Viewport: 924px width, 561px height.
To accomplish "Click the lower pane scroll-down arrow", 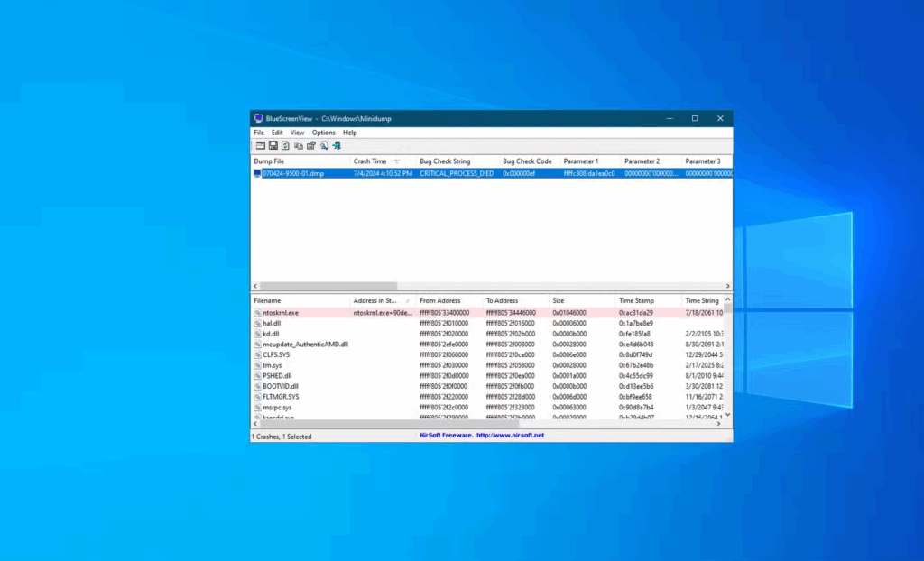I will 728,417.
